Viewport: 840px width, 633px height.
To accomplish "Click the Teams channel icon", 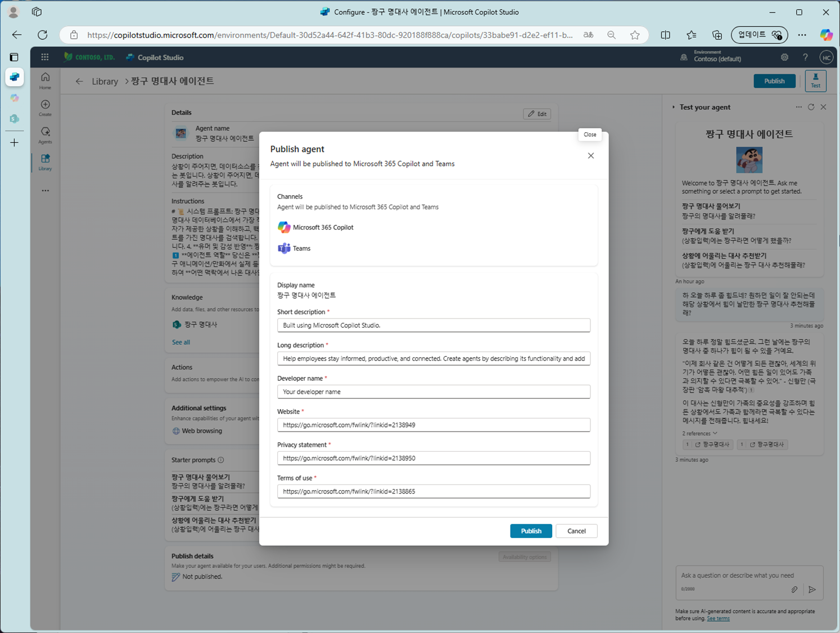I will [284, 248].
